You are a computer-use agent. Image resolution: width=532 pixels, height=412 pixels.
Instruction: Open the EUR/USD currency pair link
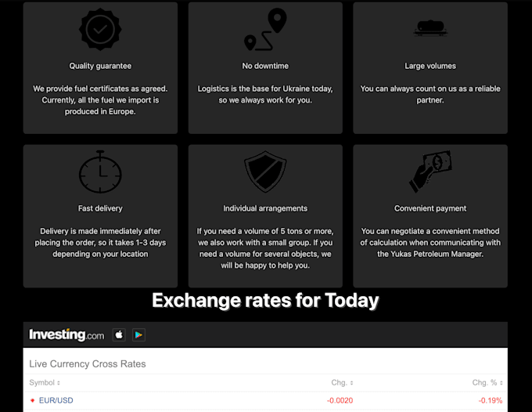click(56, 400)
